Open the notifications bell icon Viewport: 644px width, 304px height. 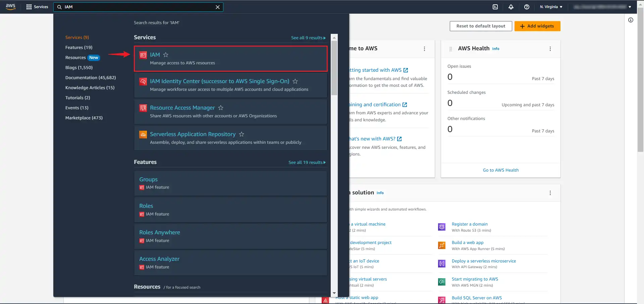[x=511, y=7]
